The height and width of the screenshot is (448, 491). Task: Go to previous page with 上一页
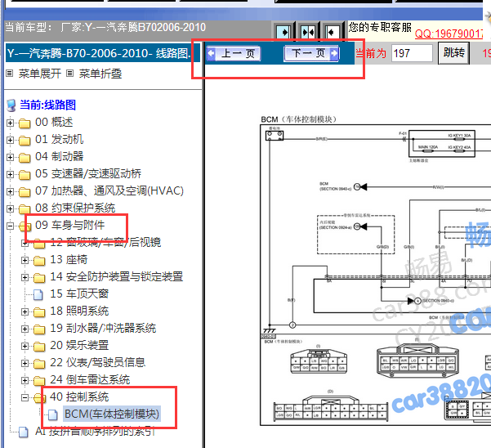[234, 54]
